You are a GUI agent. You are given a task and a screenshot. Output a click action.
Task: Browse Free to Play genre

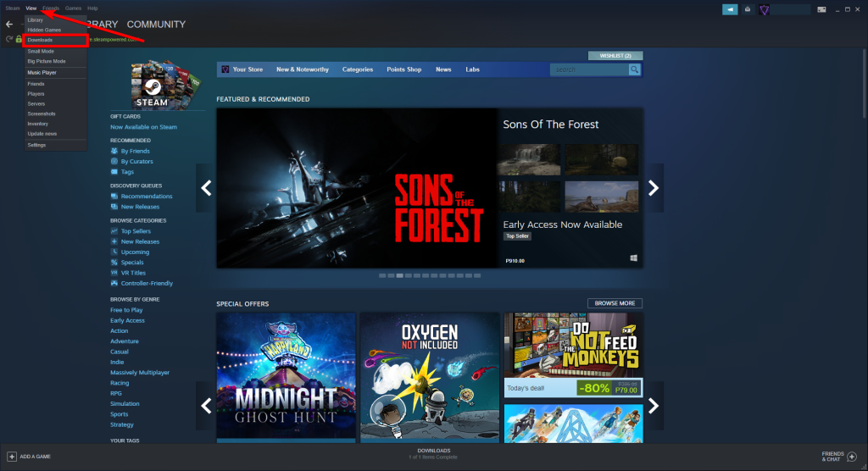pos(126,311)
